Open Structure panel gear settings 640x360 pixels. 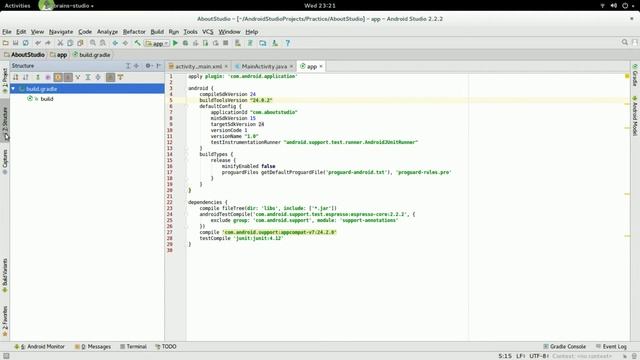148,66
